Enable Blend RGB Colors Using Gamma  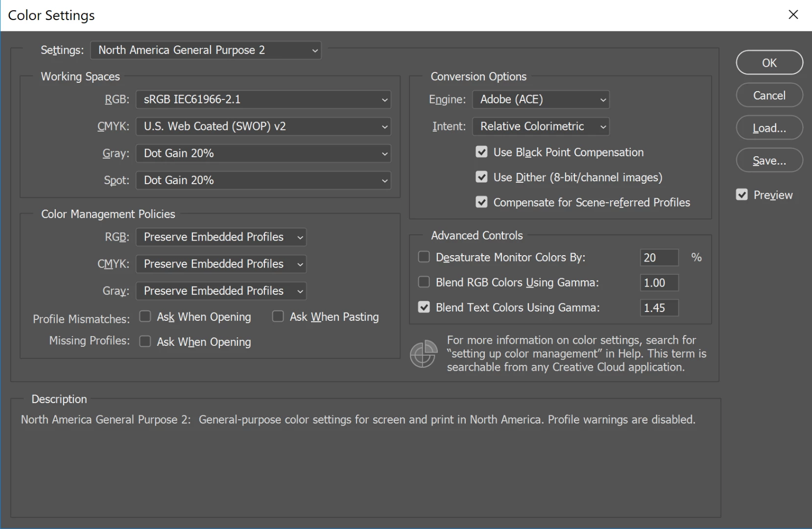424,282
